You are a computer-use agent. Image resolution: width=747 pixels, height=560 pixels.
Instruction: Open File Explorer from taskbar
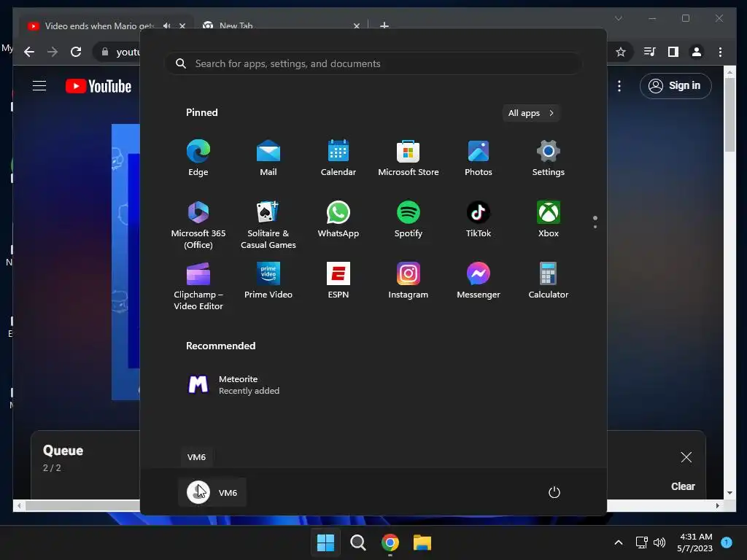point(422,542)
